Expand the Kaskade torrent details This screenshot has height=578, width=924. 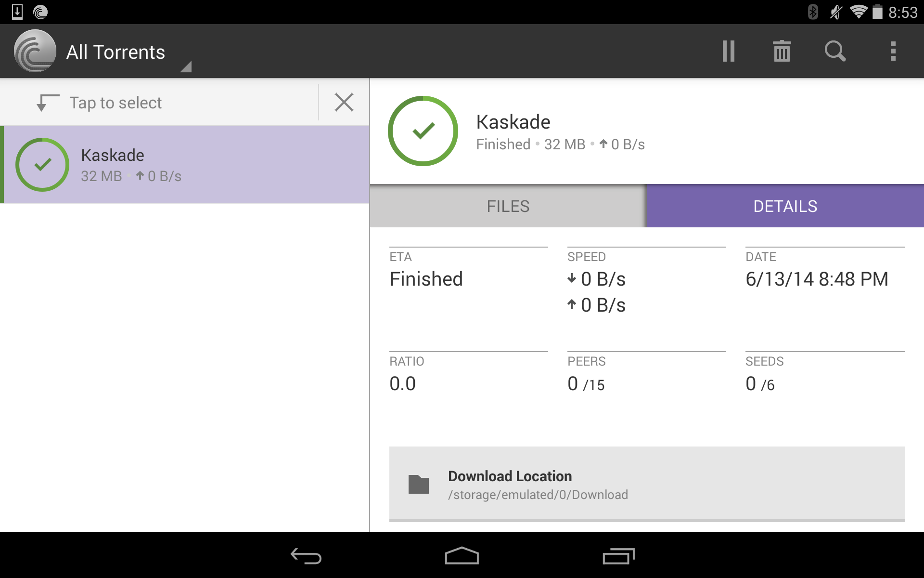coord(186,164)
